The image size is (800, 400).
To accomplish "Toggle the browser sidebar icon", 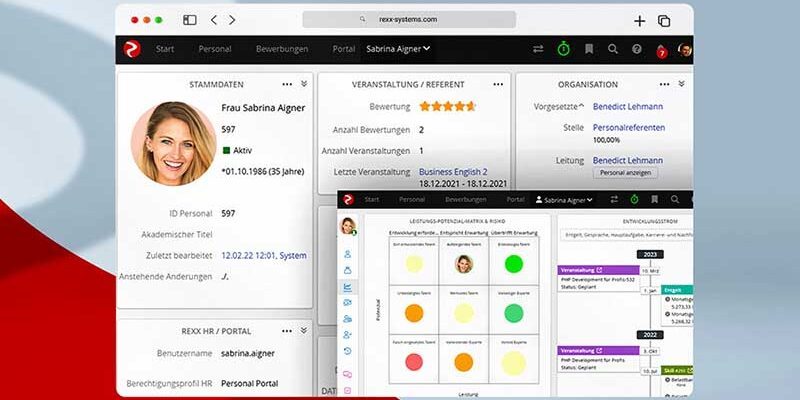I will pos(190,20).
